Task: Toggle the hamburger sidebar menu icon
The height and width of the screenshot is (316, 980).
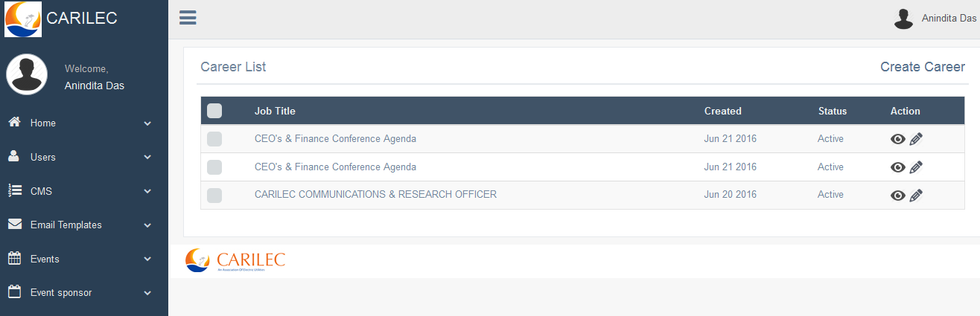Action: pyautogui.click(x=188, y=18)
